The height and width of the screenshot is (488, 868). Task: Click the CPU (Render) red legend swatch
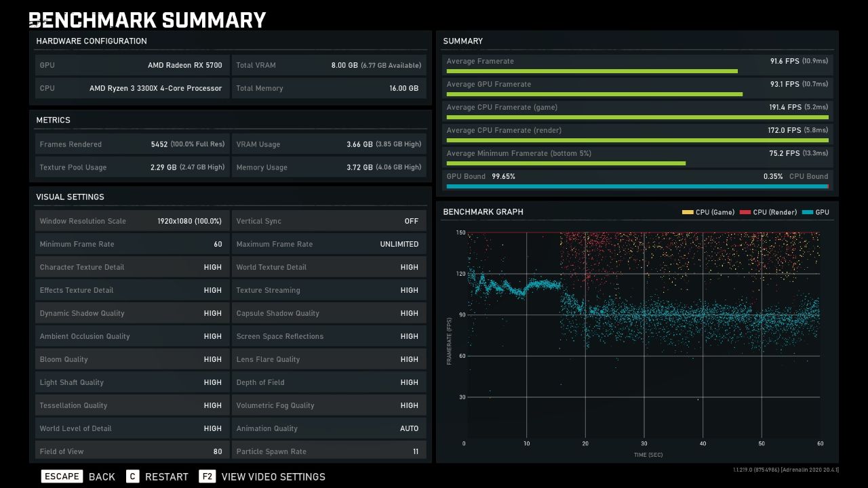(x=745, y=212)
